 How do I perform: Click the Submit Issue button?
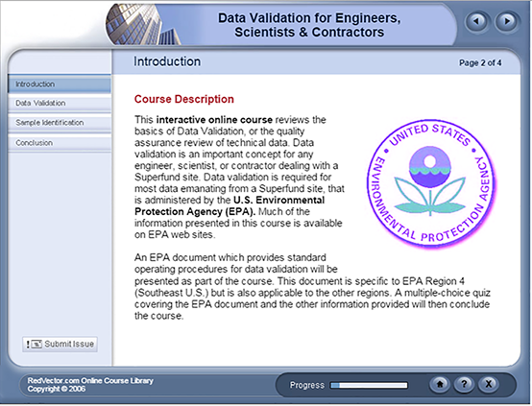point(60,345)
